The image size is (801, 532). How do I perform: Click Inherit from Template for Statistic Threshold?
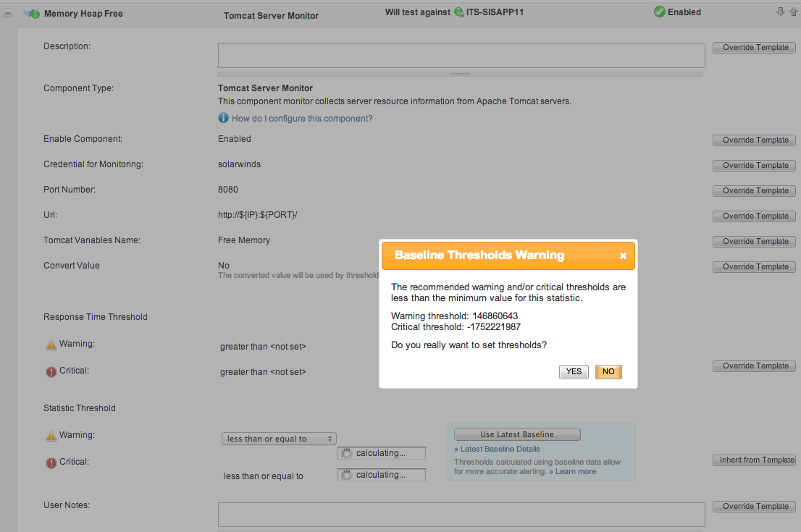point(754,460)
